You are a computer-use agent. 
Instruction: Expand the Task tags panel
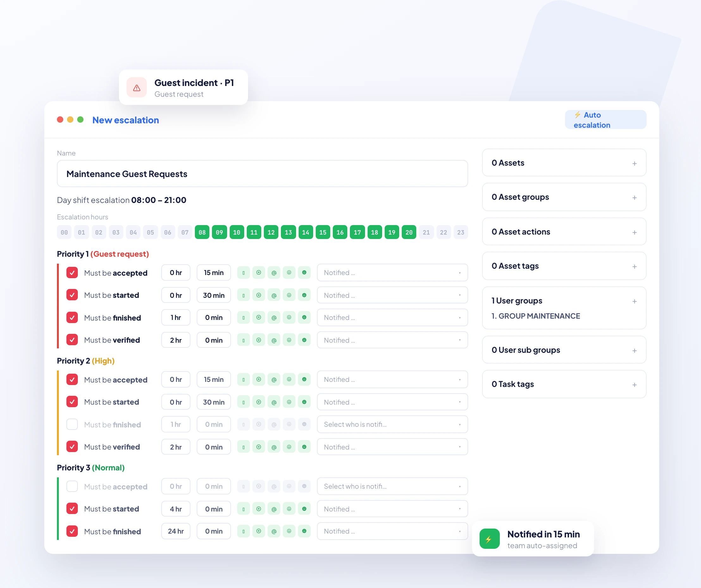[564, 384]
